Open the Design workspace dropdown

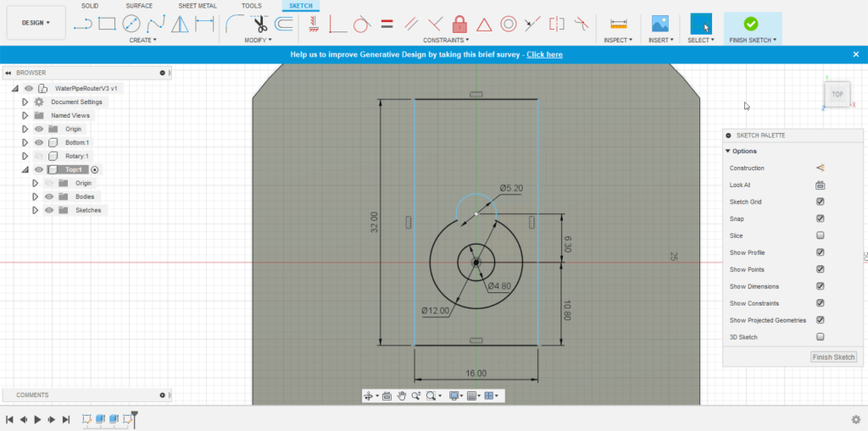36,23
